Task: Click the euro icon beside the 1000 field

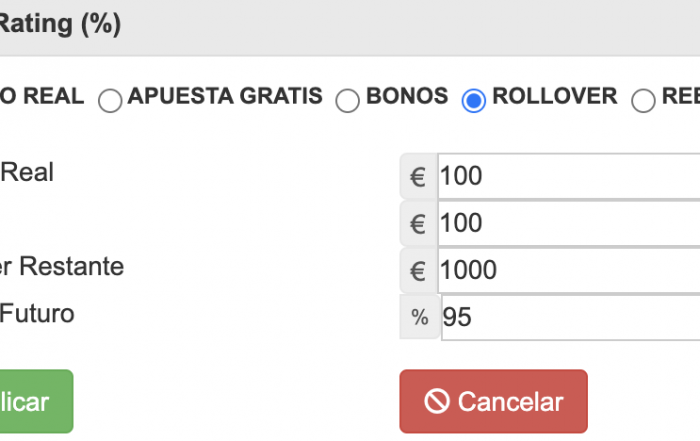Action: (418, 270)
